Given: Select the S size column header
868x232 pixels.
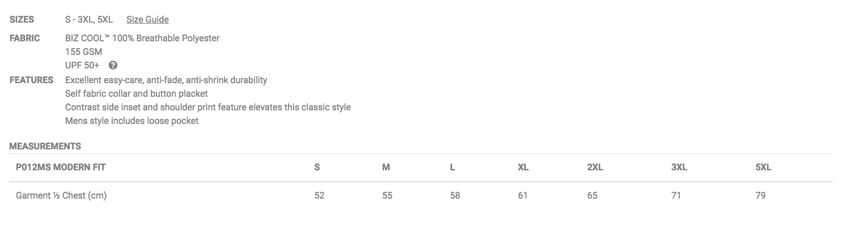Looking at the screenshot, I should pyautogui.click(x=317, y=167).
